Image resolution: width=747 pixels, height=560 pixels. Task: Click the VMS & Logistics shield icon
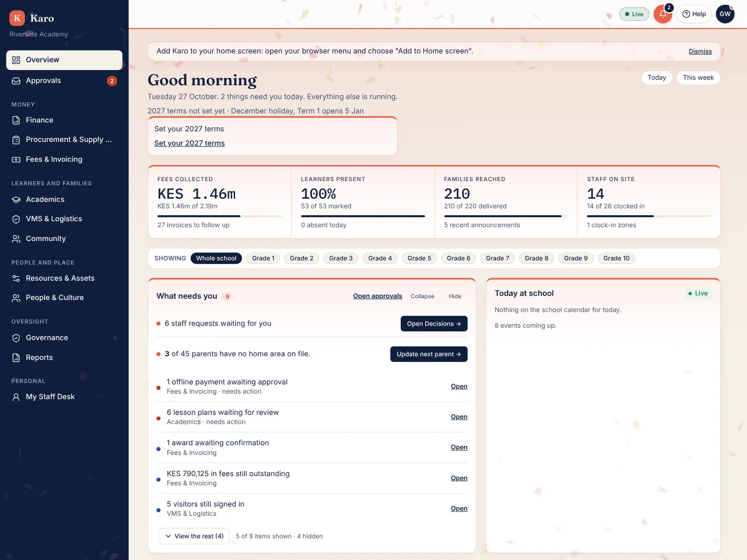(x=16, y=219)
